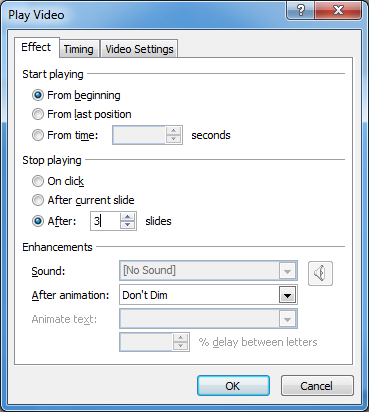Click up arrow on From time spinner
This screenshot has height=412, width=370.
coord(173,131)
